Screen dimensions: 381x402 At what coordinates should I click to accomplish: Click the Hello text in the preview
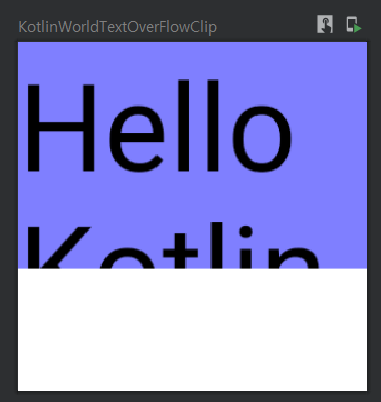[x=159, y=126]
